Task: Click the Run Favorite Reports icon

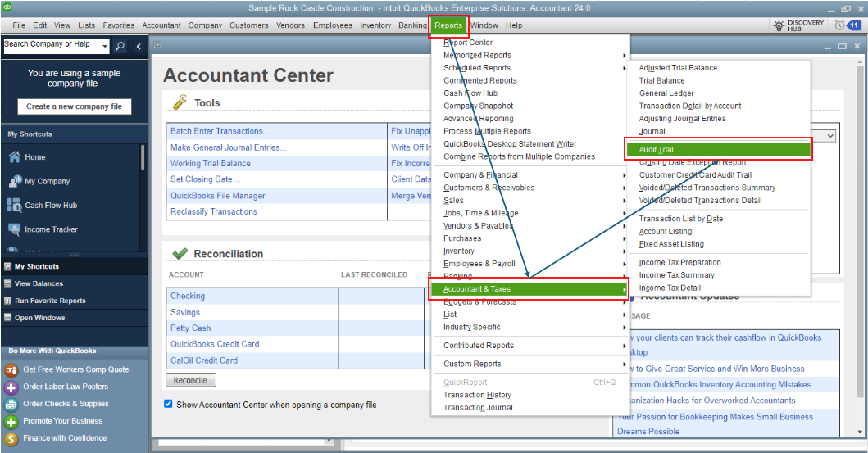Action: 7,301
